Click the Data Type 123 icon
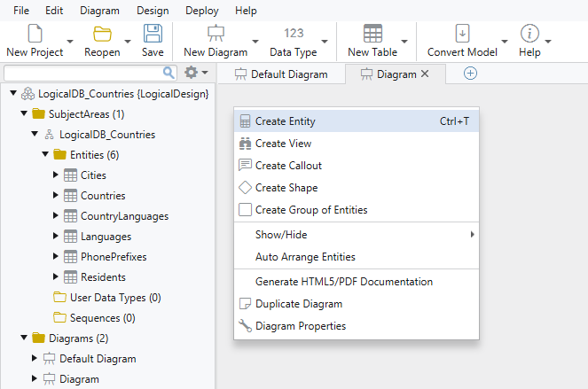This screenshot has width=588, height=389. point(294,33)
